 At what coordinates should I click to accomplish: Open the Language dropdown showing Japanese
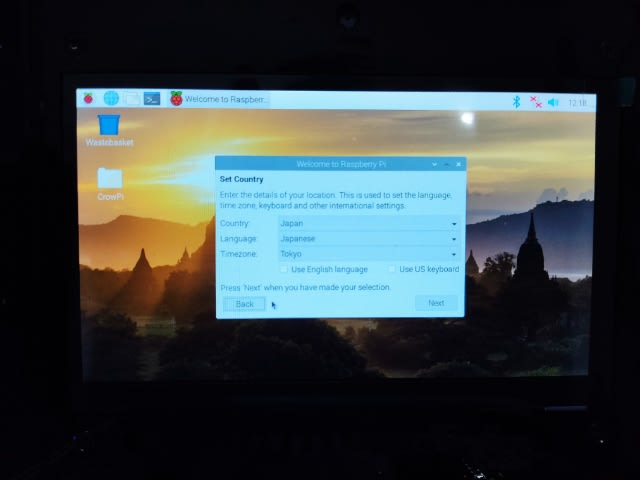click(x=369, y=239)
